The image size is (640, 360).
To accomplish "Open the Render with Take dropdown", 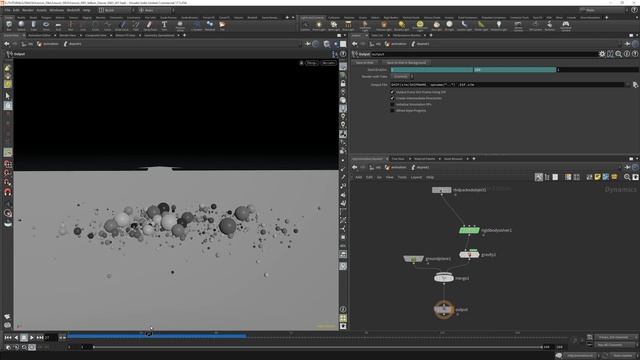I will pyautogui.click(x=402, y=76).
